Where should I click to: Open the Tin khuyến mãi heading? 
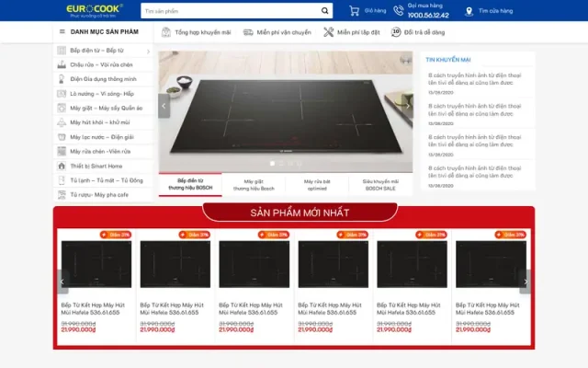[x=448, y=59]
